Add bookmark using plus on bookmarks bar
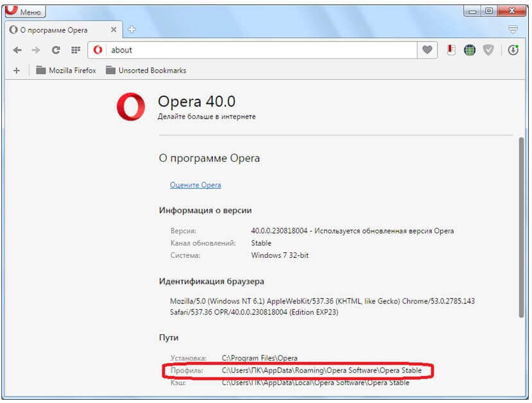532x403 pixels. (17, 71)
